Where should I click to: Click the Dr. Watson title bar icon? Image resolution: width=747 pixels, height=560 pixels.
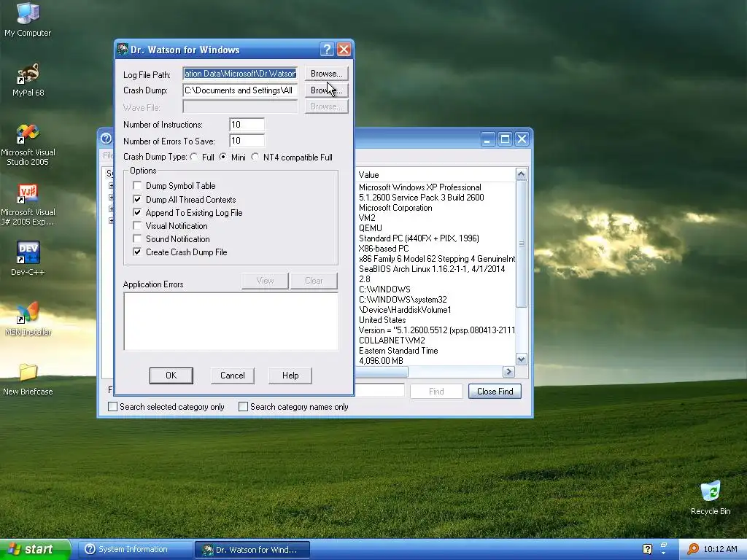tap(123, 50)
